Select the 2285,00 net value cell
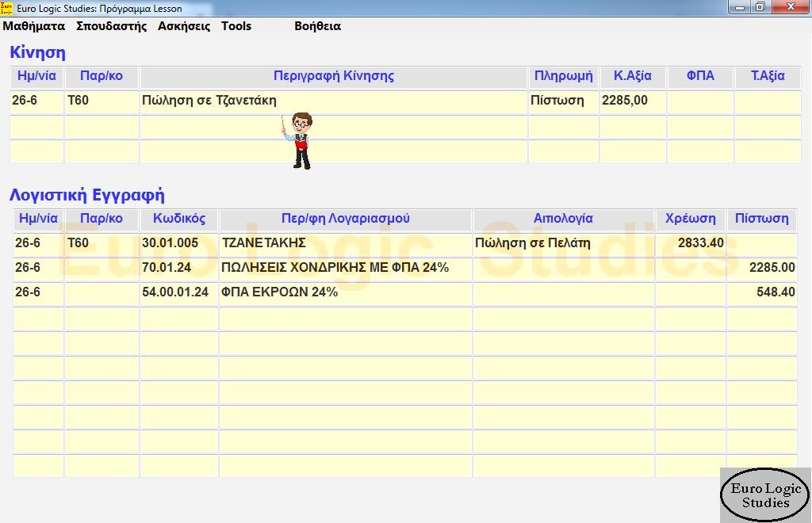812x523 pixels. (632, 101)
